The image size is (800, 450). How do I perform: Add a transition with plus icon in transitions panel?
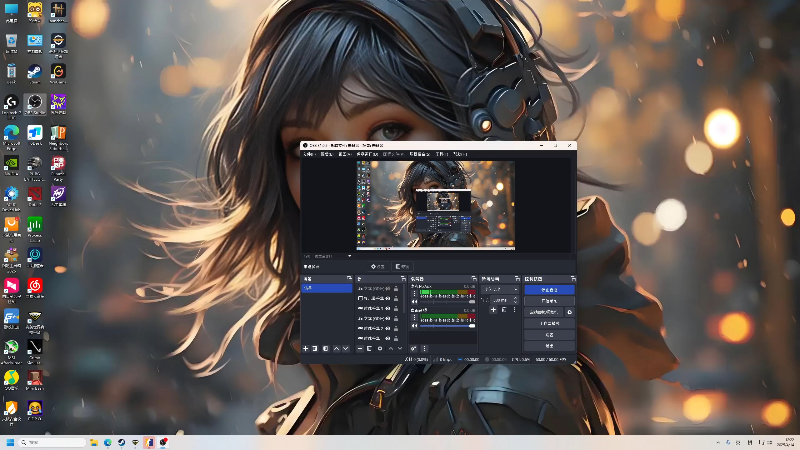pyautogui.click(x=493, y=310)
